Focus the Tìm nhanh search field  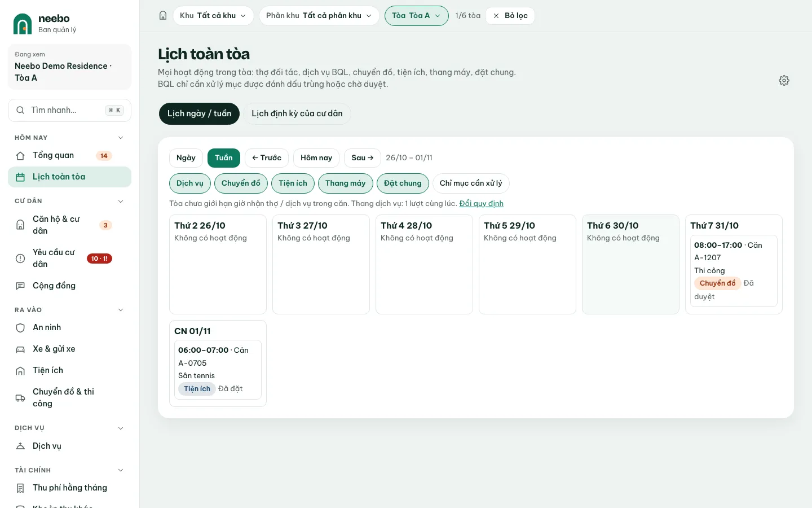(x=69, y=111)
